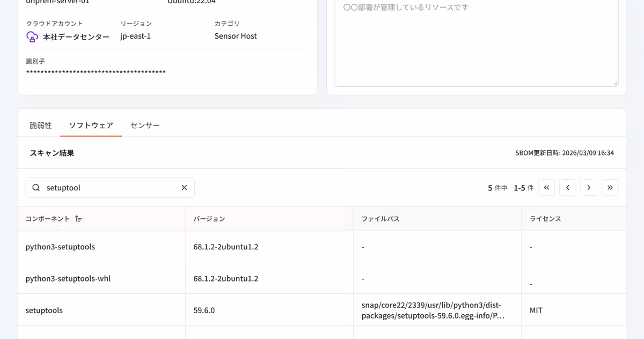Viewport: 644px width, 339px height.
Task: Sort the コンポーネント column using its sort icon
Action: (78, 218)
